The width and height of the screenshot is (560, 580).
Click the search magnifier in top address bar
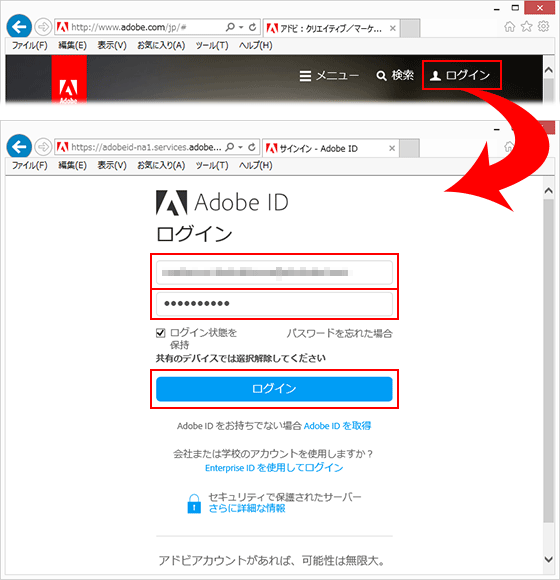[x=230, y=27]
